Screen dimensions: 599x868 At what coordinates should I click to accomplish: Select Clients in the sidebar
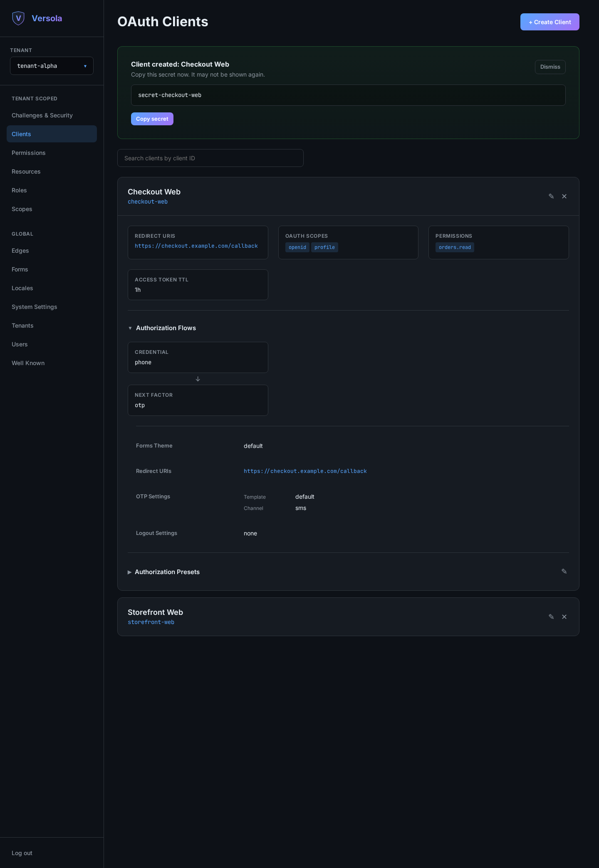[x=52, y=134]
